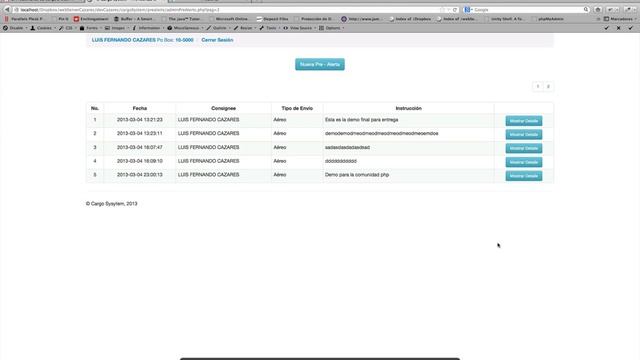Open the View Source menu on the developer toolbar

click(x=300, y=28)
